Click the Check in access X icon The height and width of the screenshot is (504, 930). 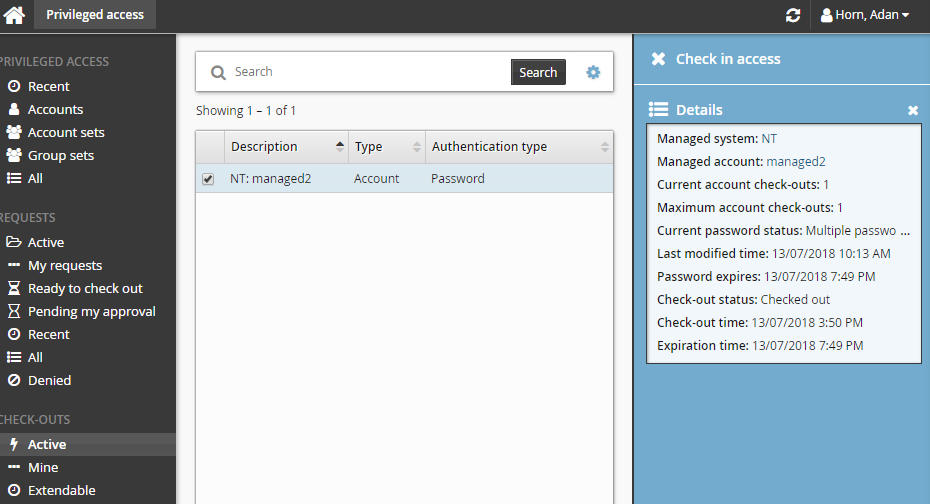click(x=658, y=59)
